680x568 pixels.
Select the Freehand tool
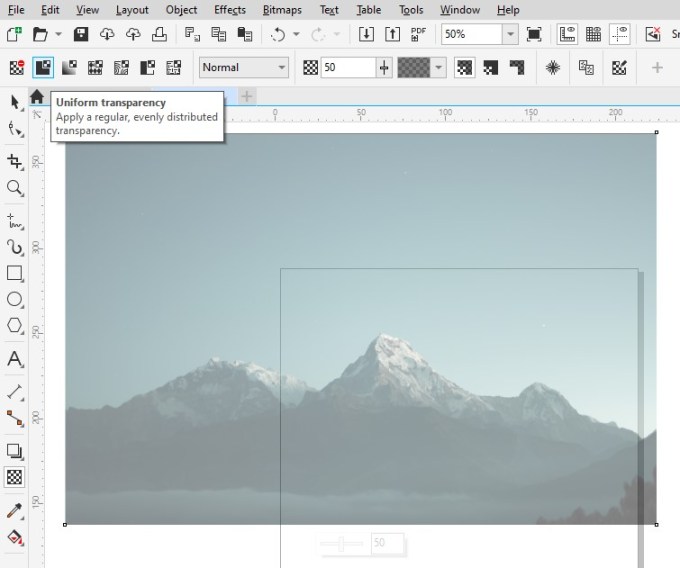coord(15,221)
